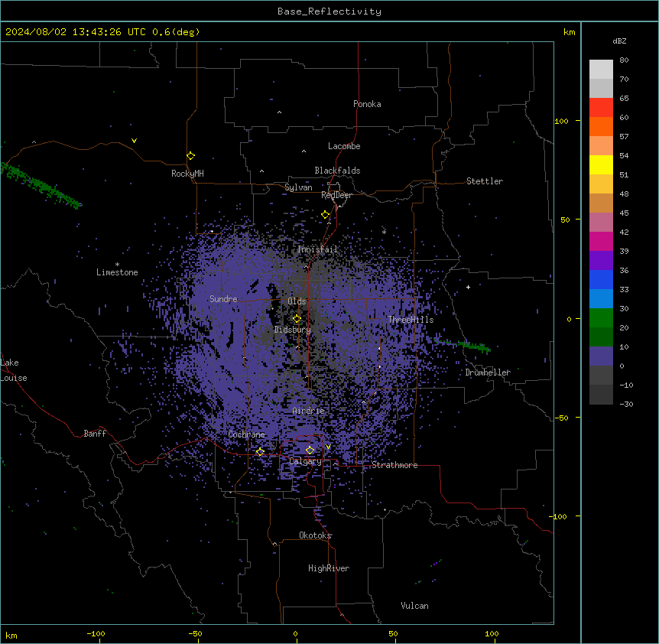Click the yellow V marker northeast of Calgary
The width and height of the screenshot is (659, 644).
pyautogui.click(x=328, y=447)
